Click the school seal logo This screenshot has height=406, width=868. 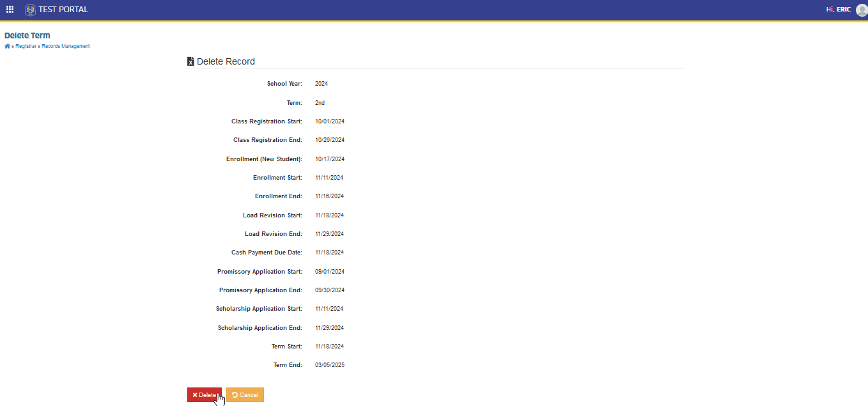pos(30,10)
